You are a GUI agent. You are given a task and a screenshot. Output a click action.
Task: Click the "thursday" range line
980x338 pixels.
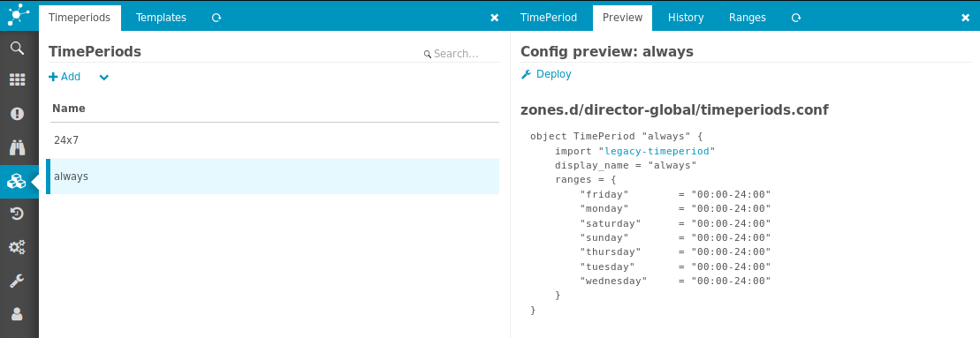click(675, 252)
